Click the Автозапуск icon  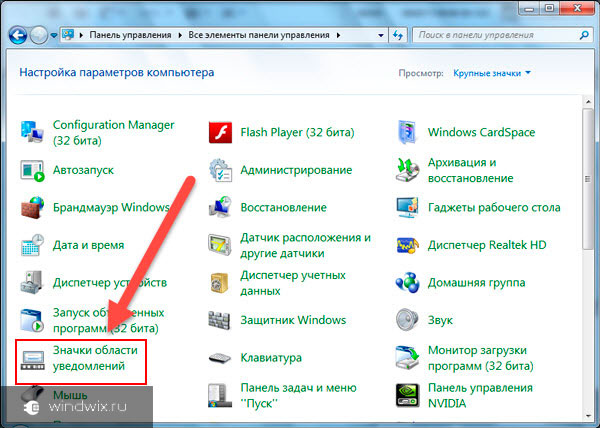[32, 171]
